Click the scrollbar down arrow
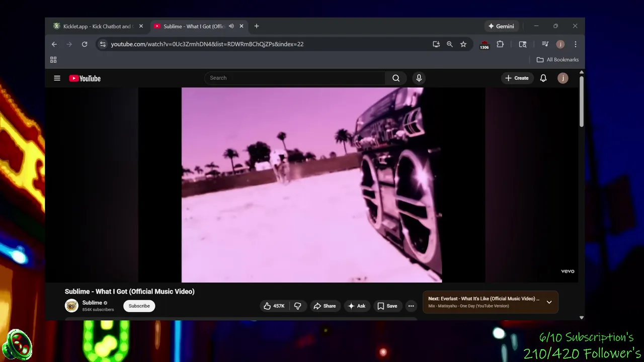Viewport: 644px width, 362px height. tap(582, 318)
